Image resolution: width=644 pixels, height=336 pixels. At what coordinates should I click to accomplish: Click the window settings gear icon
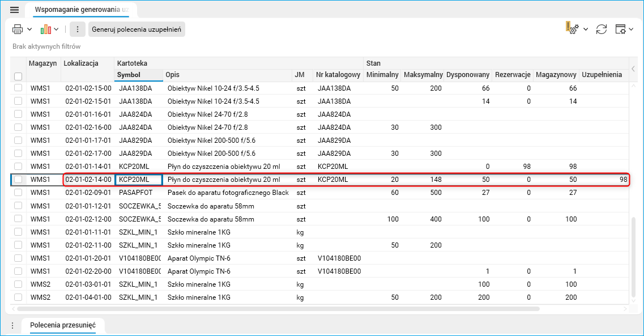pyautogui.click(x=621, y=29)
